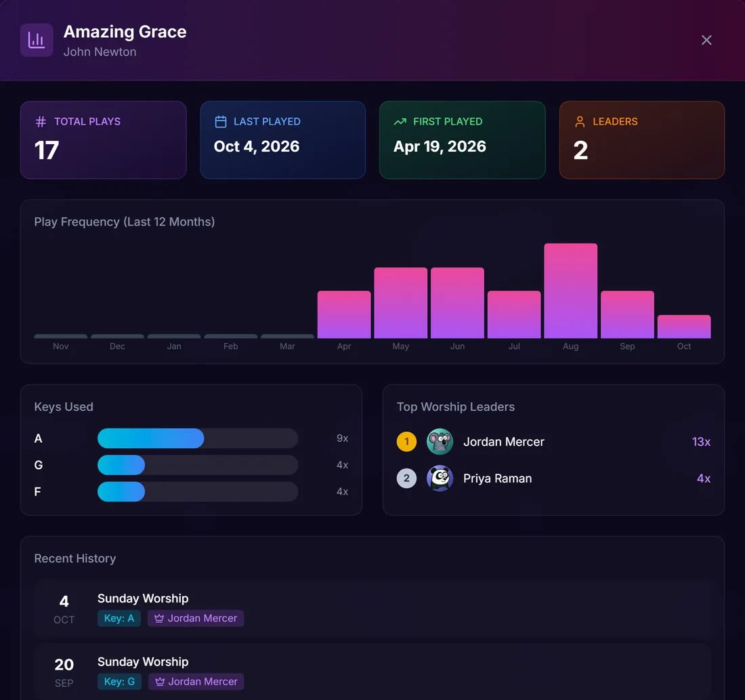Select the Last Played Oct 4, 2026 card
This screenshot has height=700, width=745.
click(x=282, y=140)
